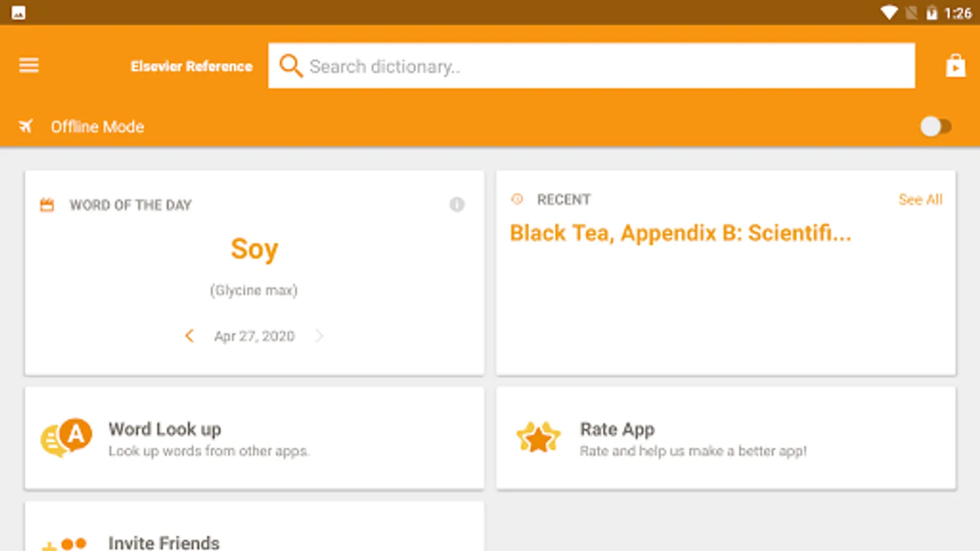Viewport: 980px width, 551px height.
Task: Tap the airplane Offline Mode icon
Action: [x=26, y=126]
